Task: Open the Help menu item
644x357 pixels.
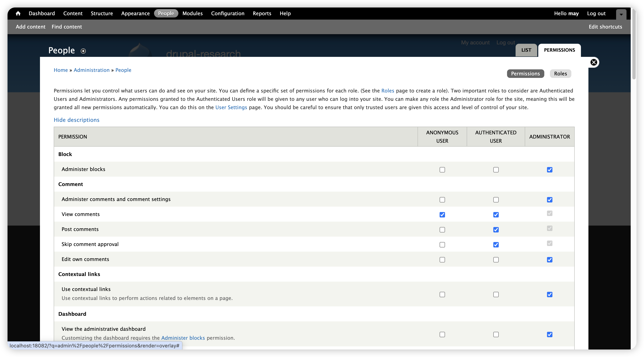Action: (x=285, y=13)
